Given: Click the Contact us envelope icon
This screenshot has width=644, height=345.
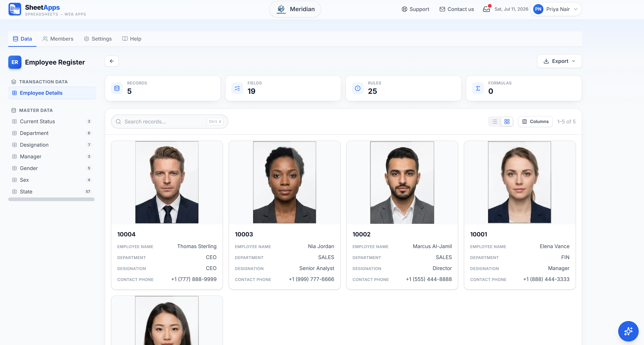Looking at the screenshot, I should click(442, 9).
